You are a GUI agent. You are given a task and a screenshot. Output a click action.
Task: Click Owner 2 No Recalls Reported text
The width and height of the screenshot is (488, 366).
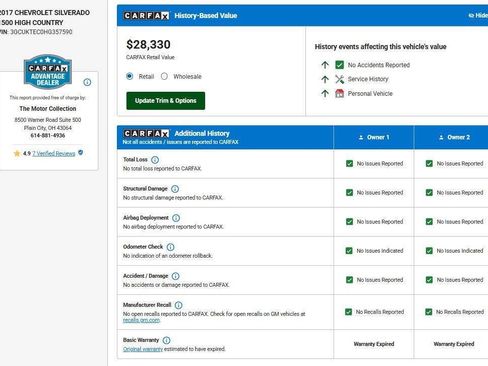(460, 312)
